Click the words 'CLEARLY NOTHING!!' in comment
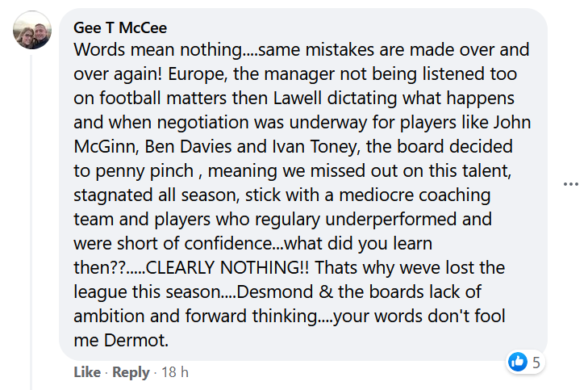This screenshot has height=390, width=588. coord(227,267)
